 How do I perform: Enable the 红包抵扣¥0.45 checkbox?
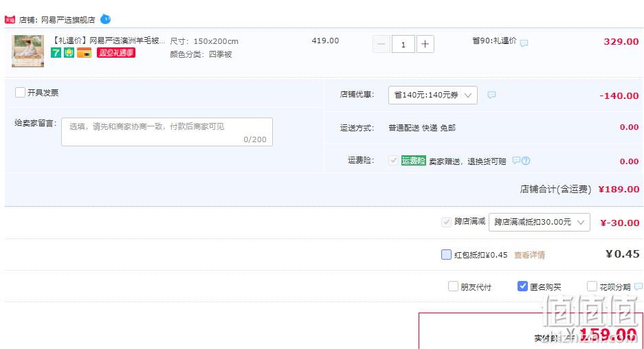pyautogui.click(x=447, y=255)
